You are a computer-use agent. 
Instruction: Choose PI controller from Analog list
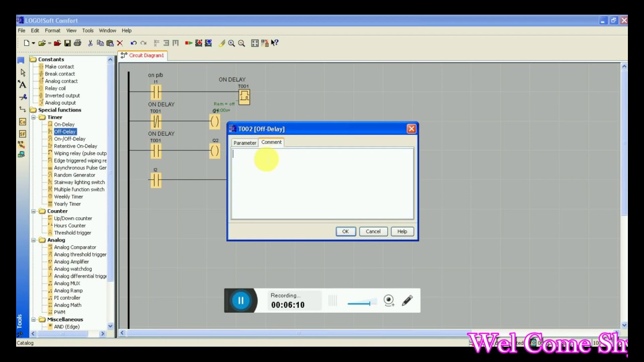(x=67, y=298)
